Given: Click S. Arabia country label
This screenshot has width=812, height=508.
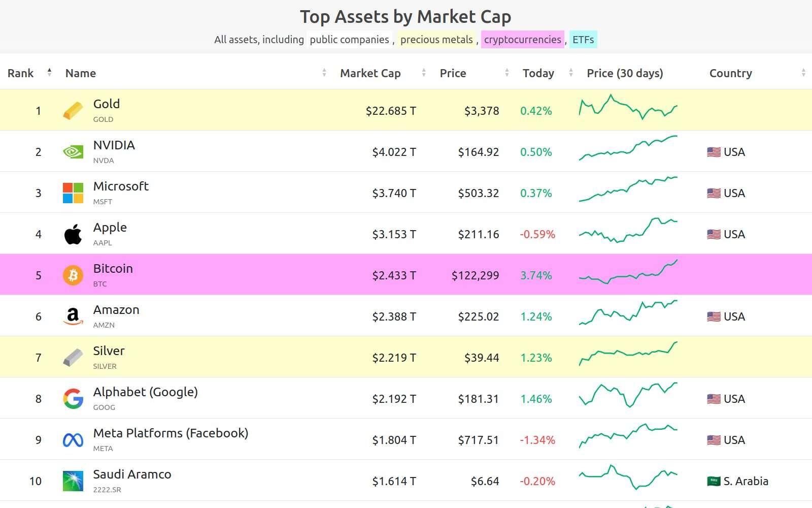Looking at the screenshot, I should pos(746,481).
